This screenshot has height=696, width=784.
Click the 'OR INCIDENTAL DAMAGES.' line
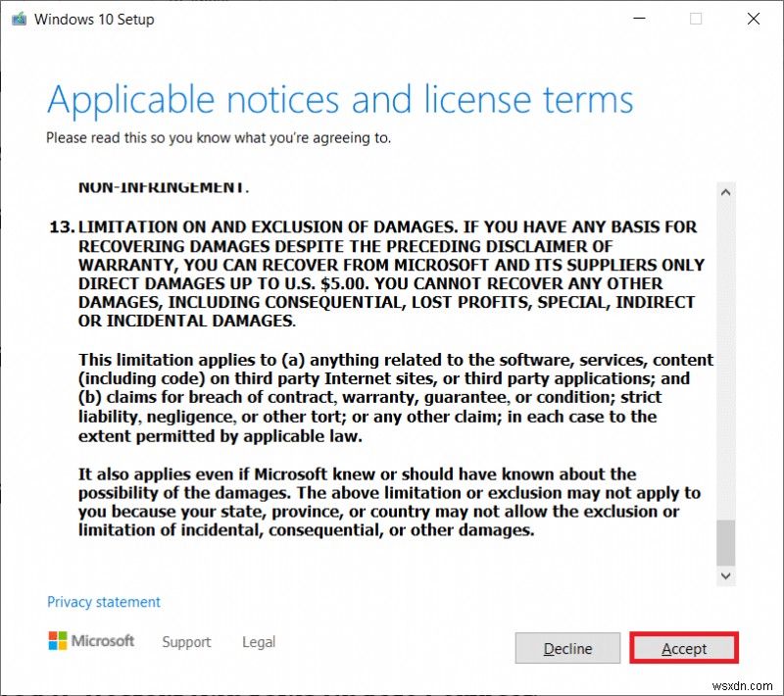(187, 321)
